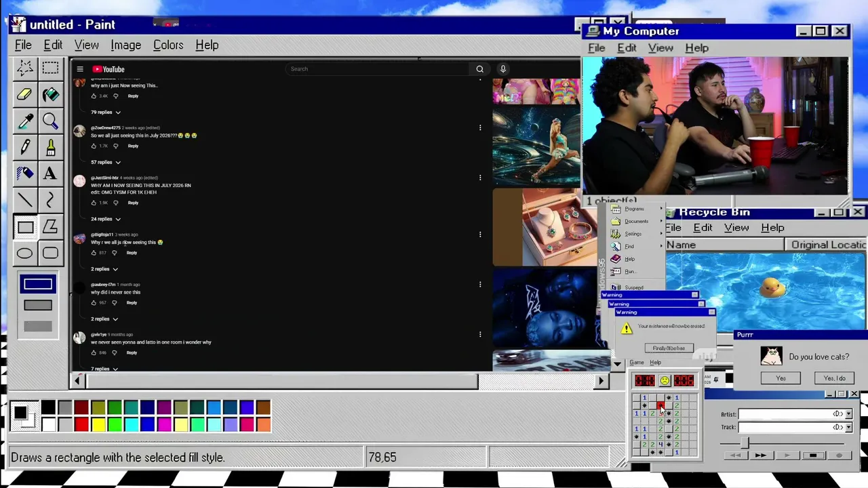Pick the Rounded Rectangle tool in Paint

(x=50, y=253)
